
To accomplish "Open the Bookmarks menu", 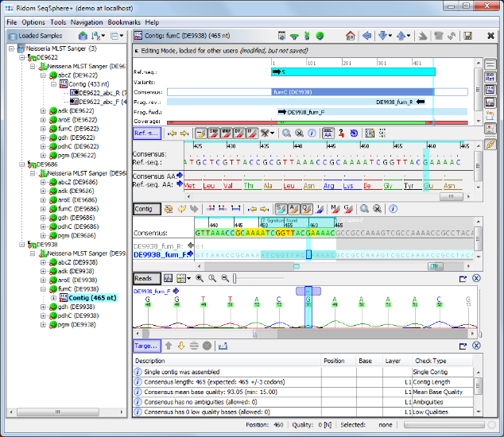I will (x=124, y=22).
